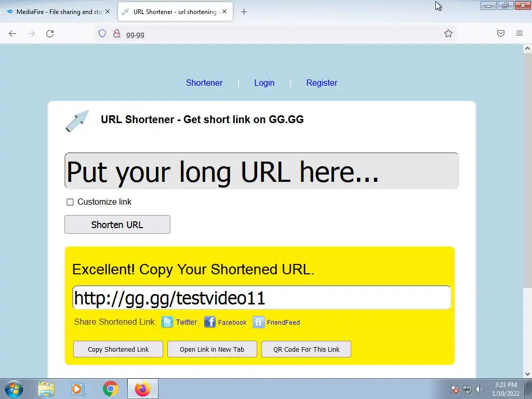Image resolution: width=532 pixels, height=399 pixels.
Task: Click the Facebook share text link
Action: point(232,322)
